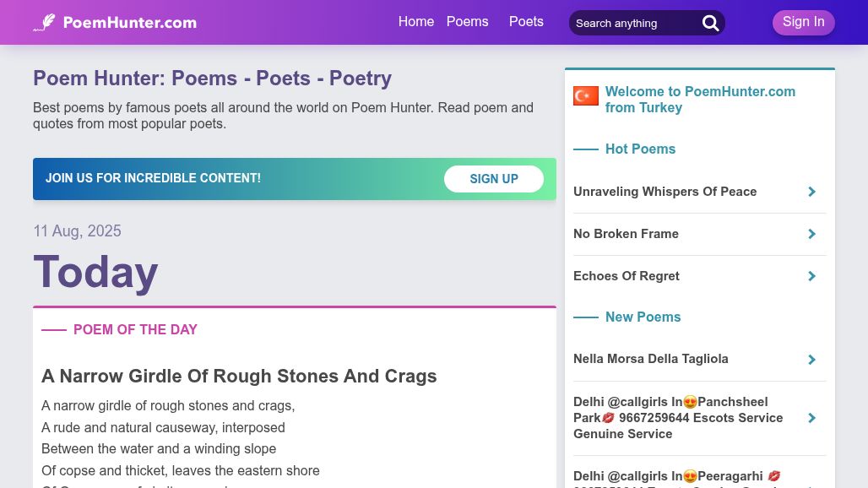Viewport: 868px width, 488px height.
Task: Click the Search anything input field
Action: pyautogui.click(x=636, y=24)
